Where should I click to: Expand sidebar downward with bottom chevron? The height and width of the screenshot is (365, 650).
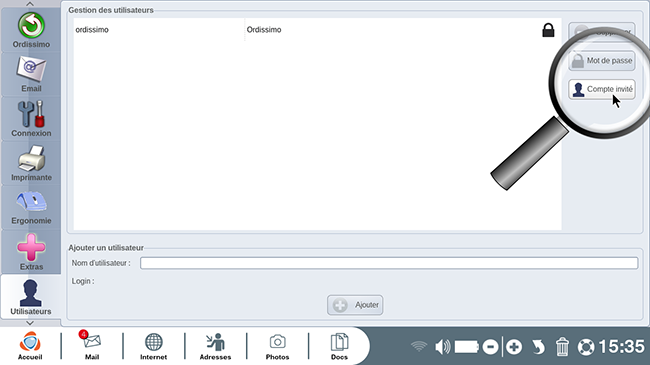pyautogui.click(x=30, y=323)
